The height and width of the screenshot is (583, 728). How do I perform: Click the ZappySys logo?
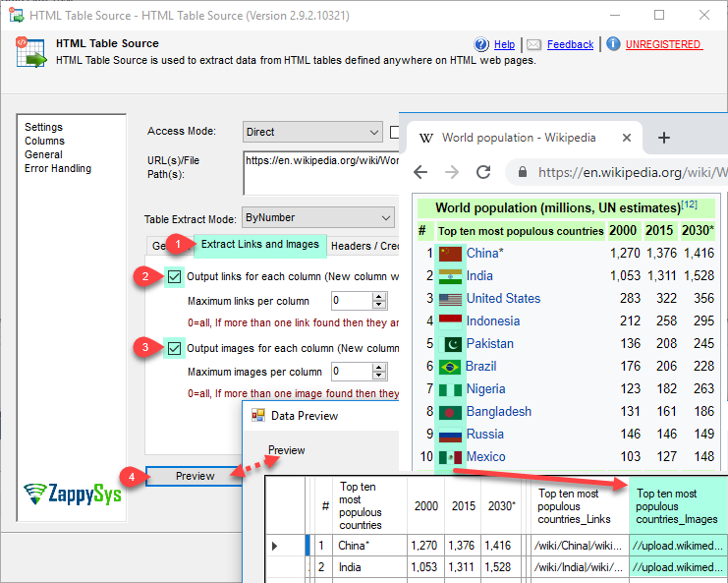point(73,494)
